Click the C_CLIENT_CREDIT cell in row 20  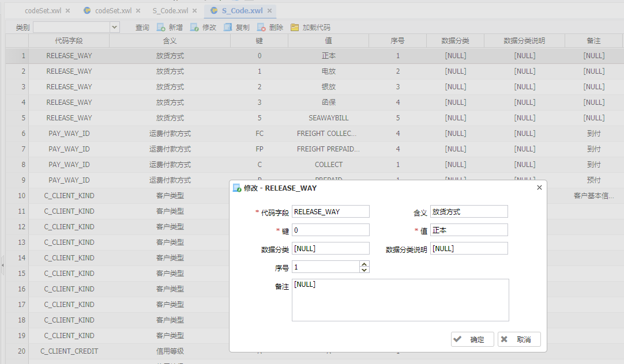(69, 351)
